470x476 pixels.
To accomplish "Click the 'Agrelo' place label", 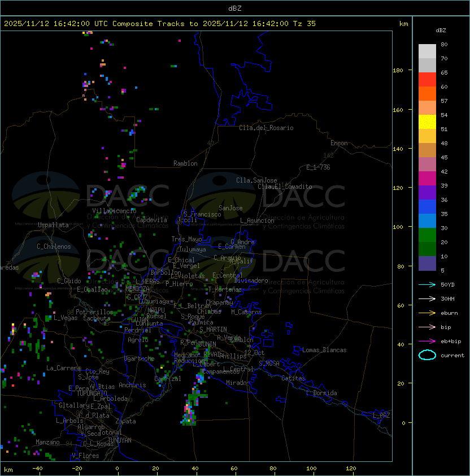I will (x=138, y=340).
